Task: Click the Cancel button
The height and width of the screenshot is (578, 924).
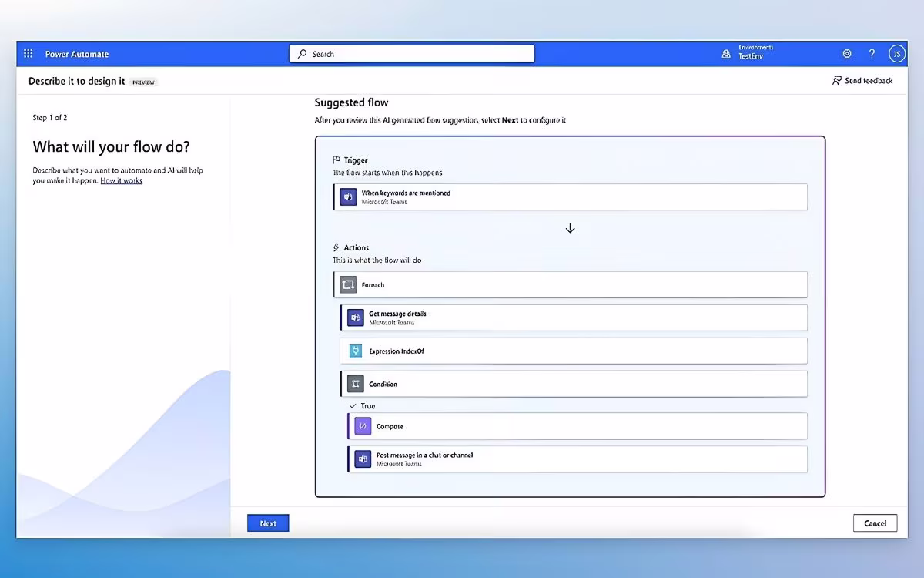Action: 875,523
